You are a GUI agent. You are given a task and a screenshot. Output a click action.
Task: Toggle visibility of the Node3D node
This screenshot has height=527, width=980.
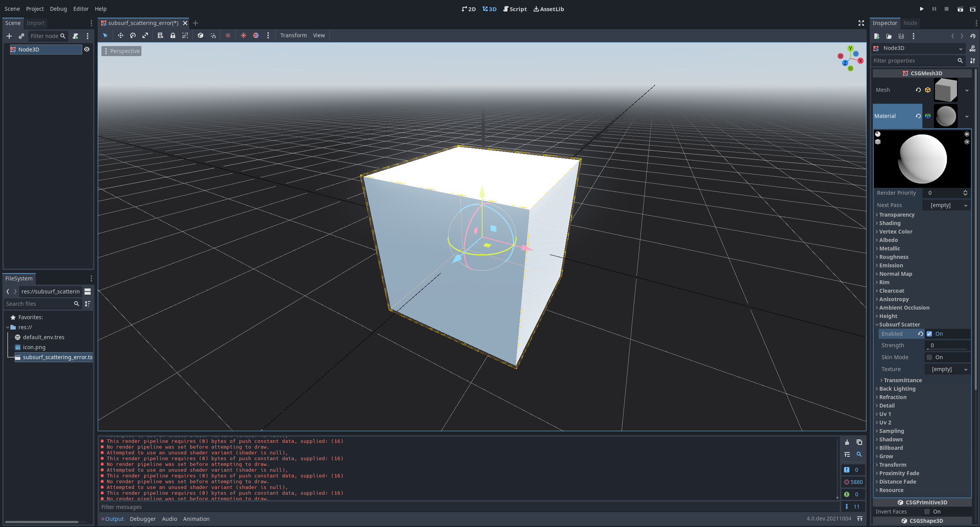(x=86, y=49)
